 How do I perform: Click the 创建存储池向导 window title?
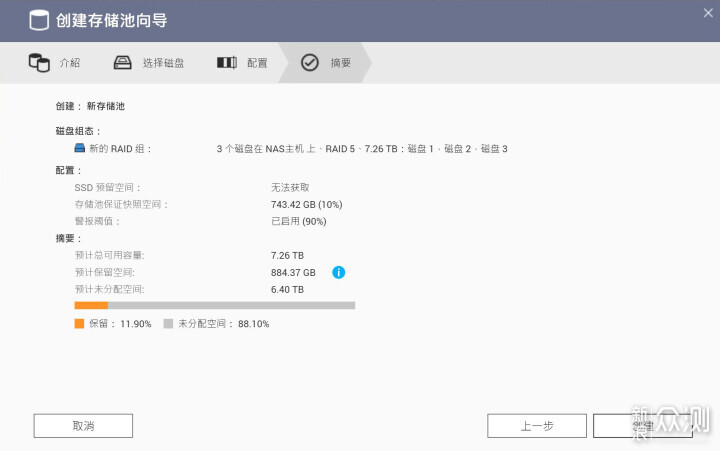point(112,21)
